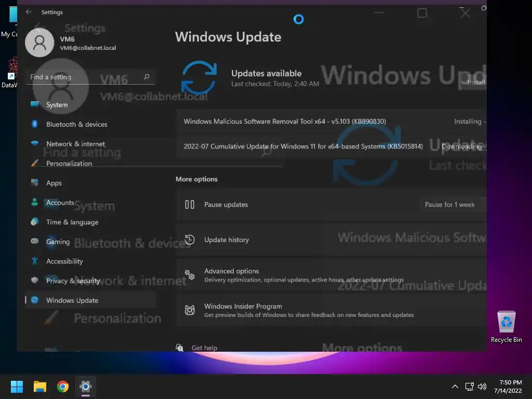Open the Update history row
The width and height of the screenshot is (532, 399).
[331, 240]
